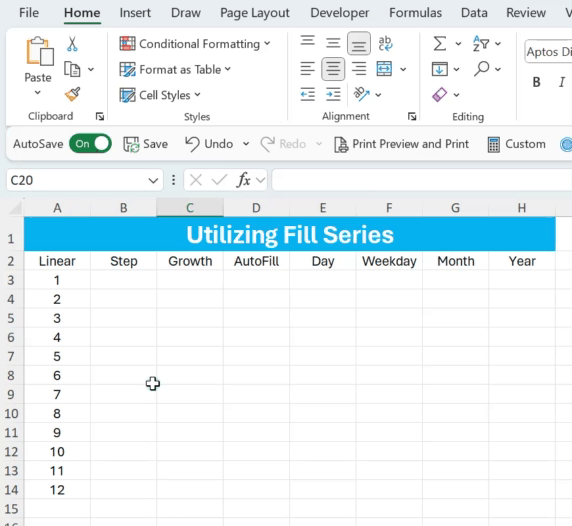Expand Copy options arrow
This screenshot has height=526, width=572.
pos(91,69)
